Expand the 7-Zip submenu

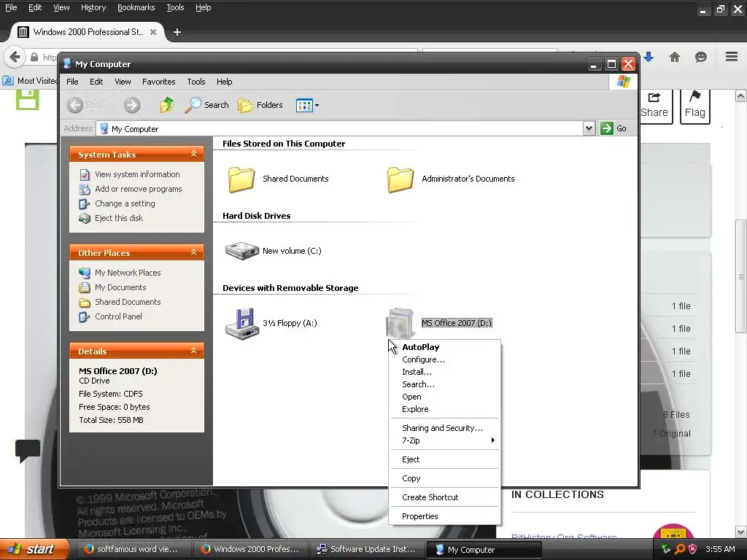pos(444,440)
